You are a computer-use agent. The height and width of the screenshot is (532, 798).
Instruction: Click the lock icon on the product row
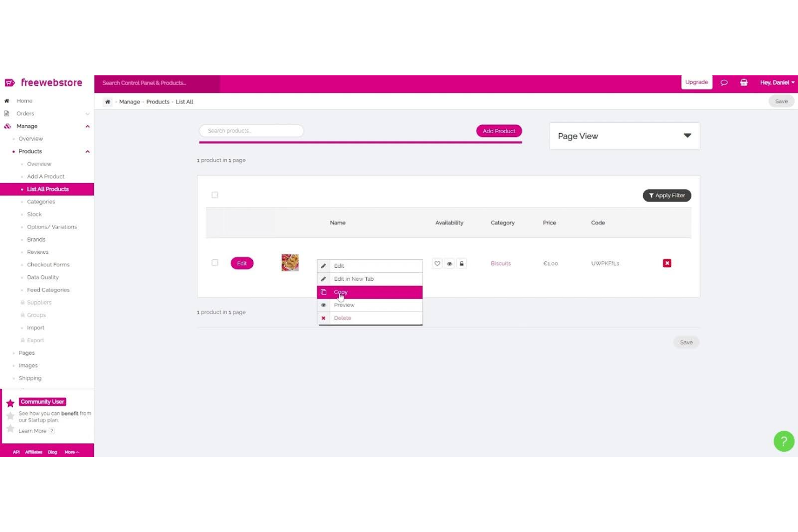[x=462, y=263]
